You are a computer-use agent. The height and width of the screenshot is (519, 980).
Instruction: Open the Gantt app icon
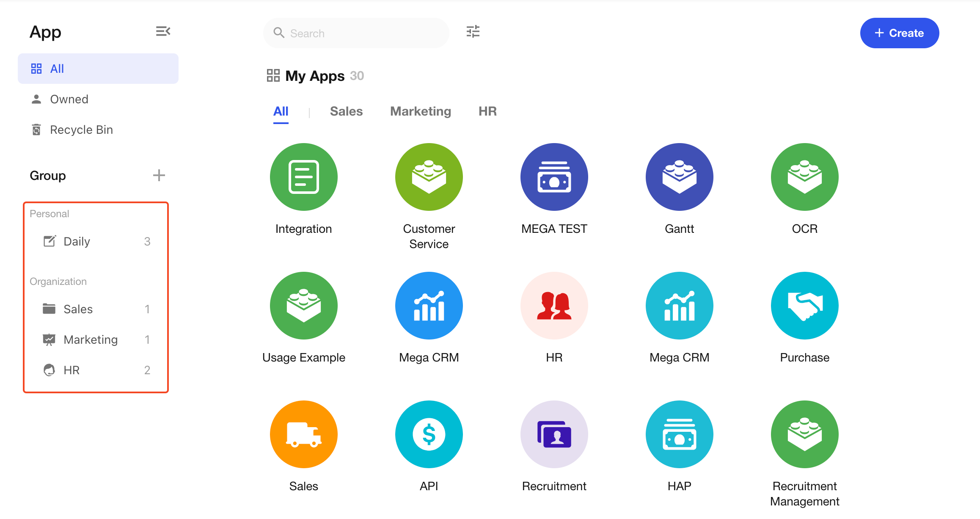(x=679, y=177)
